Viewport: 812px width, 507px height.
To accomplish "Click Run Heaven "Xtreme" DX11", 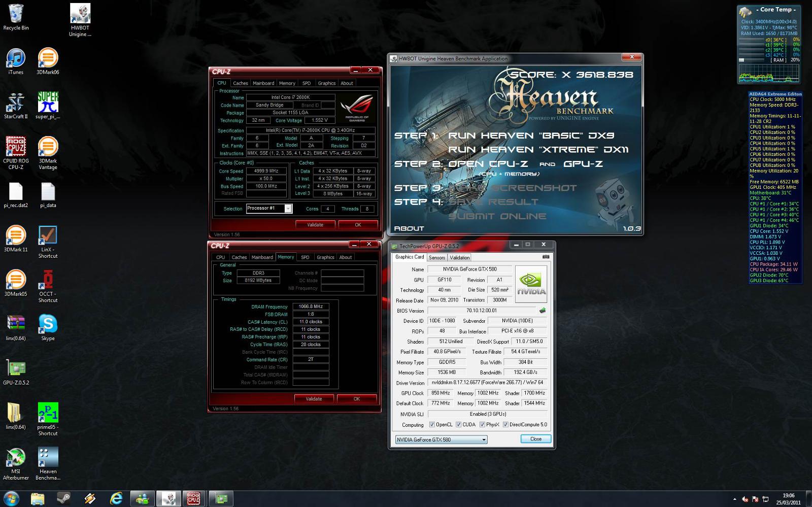I will pyautogui.click(x=538, y=149).
